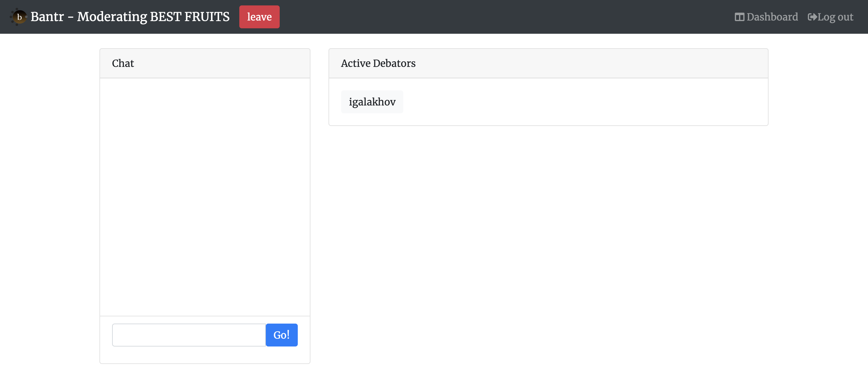The width and height of the screenshot is (868, 373).
Task: Send message with the Go! button
Action: tap(281, 335)
